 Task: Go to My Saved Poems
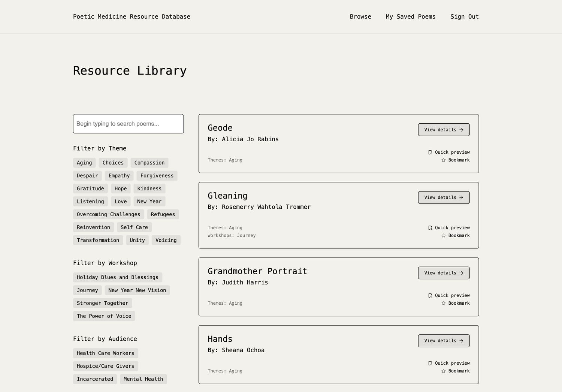click(x=410, y=16)
